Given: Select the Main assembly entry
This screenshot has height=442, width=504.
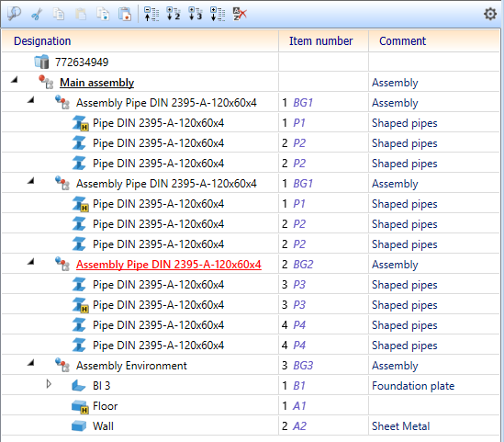Looking at the screenshot, I should pos(96,83).
